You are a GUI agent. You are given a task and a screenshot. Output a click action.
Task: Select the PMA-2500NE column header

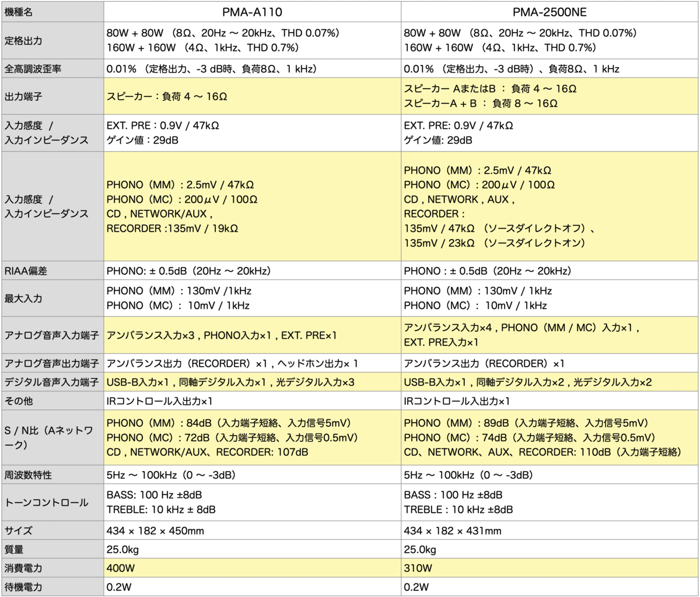click(549, 12)
